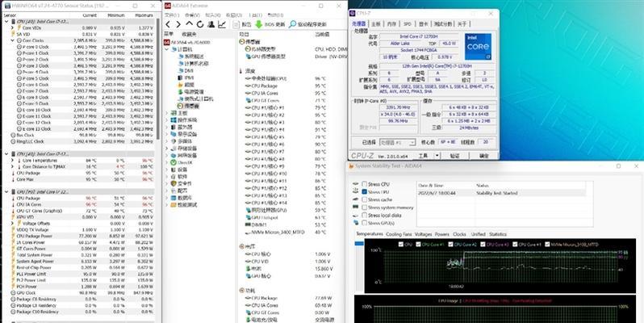Expand the Motherboard node in AIDA64 tree
Viewport: 644px width, 323px height.
click(167, 113)
